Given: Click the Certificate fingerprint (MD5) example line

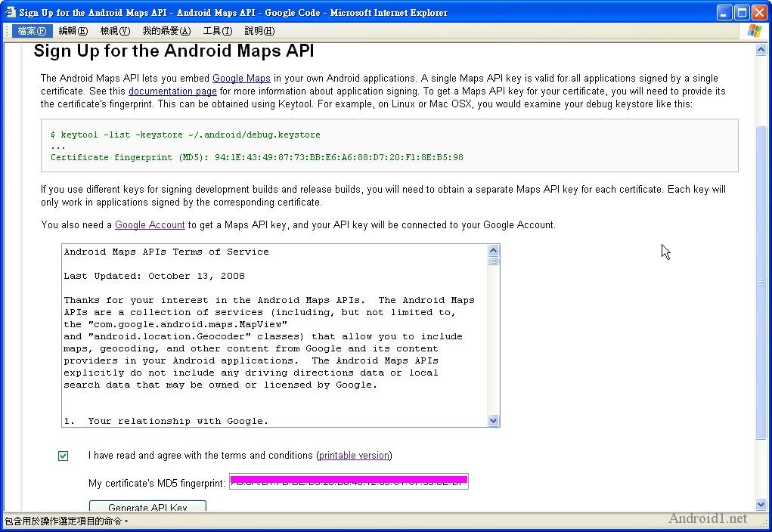Looking at the screenshot, I should click(257, 157).
